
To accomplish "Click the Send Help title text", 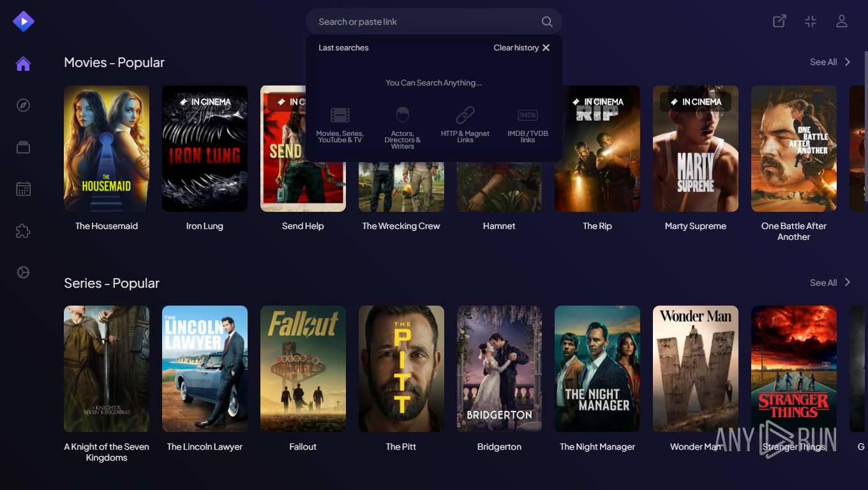I will (303, 226).
